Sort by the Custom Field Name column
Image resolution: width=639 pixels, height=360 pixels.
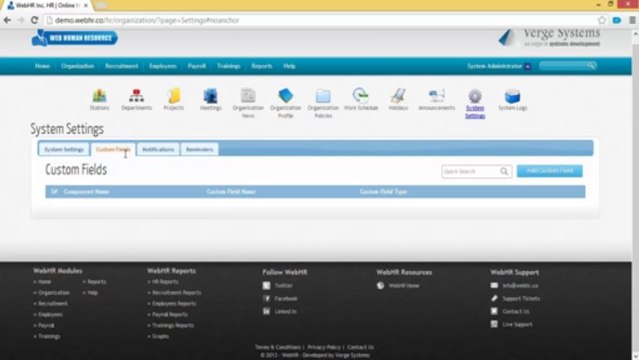tap(231, 192)
